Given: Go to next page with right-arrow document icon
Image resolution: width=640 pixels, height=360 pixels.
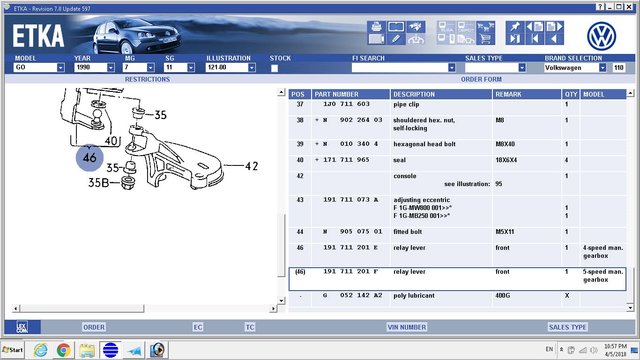Looking at the screenshot, I should [554, 27].
